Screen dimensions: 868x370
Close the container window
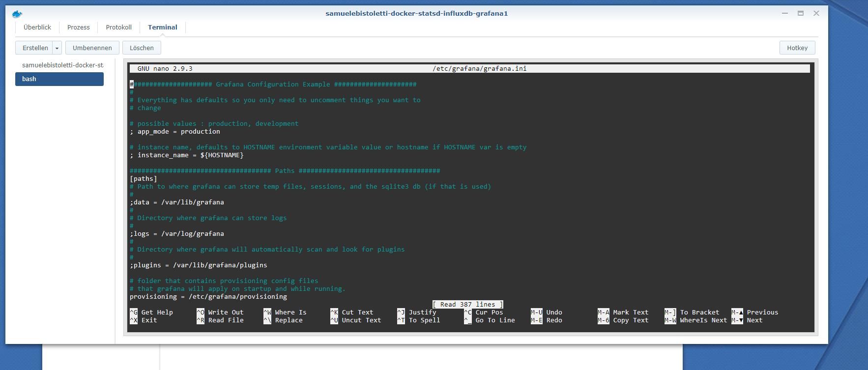coord(816,13)
